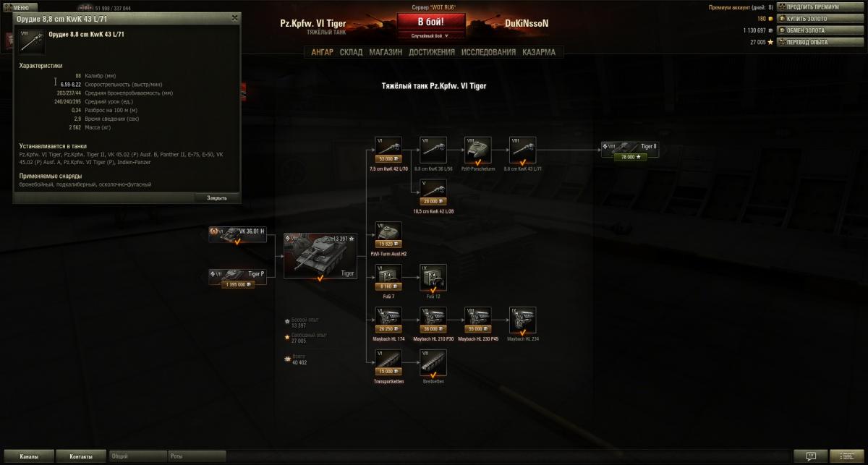
Task: Open the FuG 12 radio module
Action: pos(433,278)
